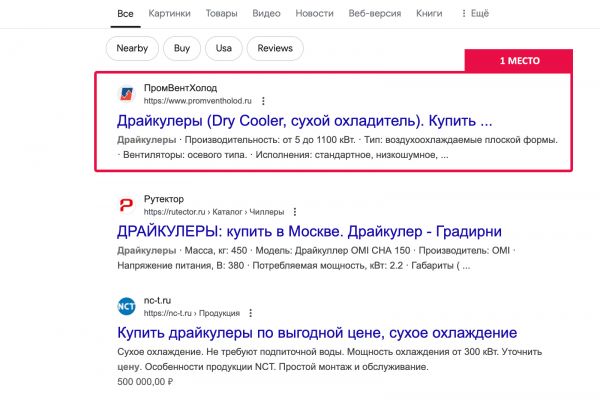Screen dimensions: 600x400
Task: Switch to the Видео tab
Action: [266, 13]
